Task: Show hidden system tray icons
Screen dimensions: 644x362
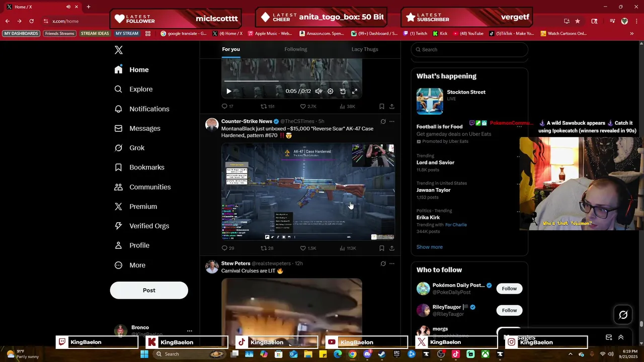Action: [x=570, y=354]
